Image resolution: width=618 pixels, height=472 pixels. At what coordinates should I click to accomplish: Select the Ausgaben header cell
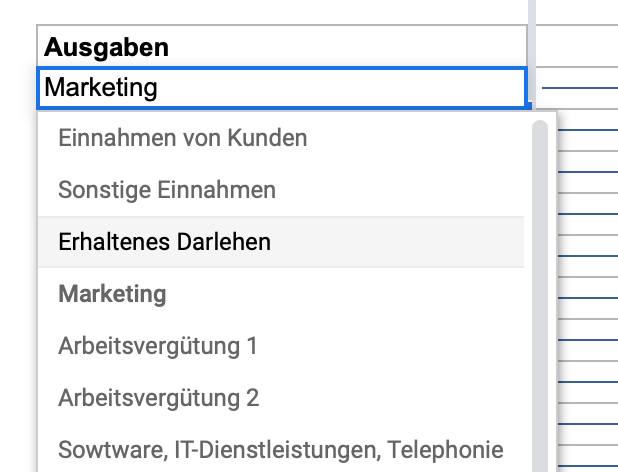[282, 47]
